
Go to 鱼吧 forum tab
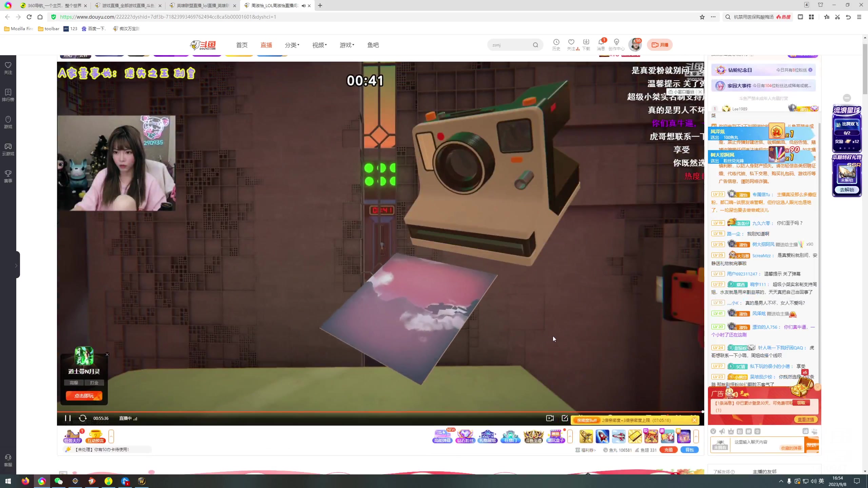[x=373, y=45]
